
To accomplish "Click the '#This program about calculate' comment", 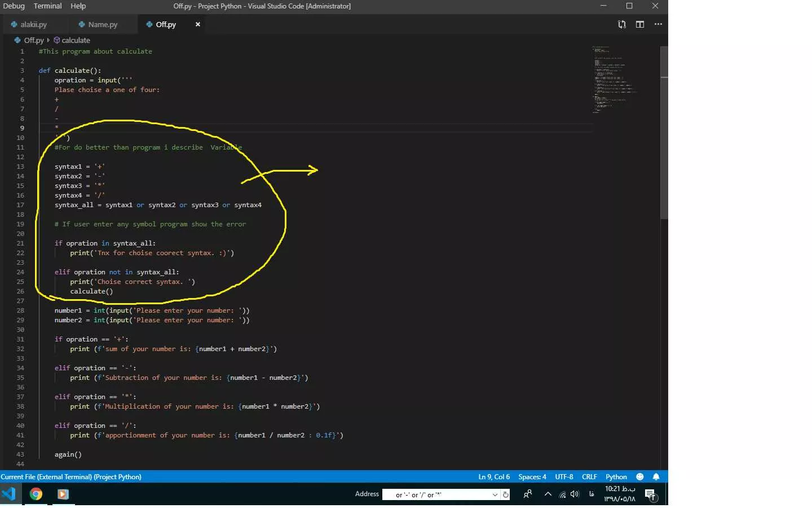I will click(95, 51).
